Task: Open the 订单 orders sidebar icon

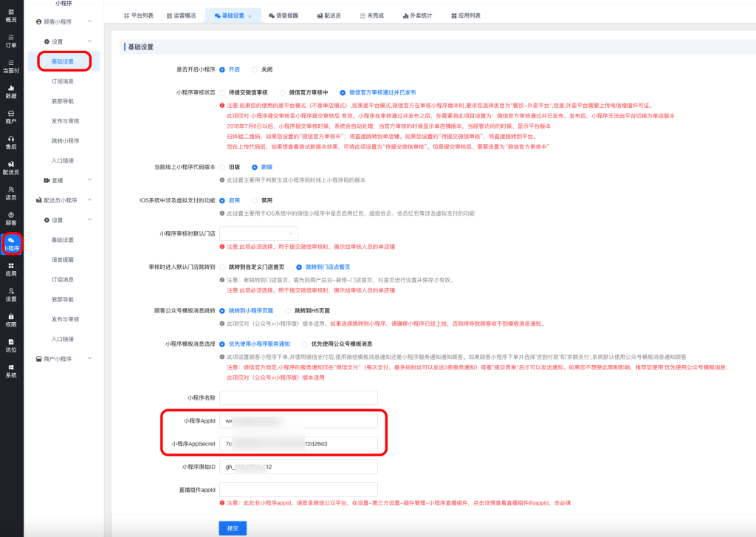Action: pos(11,41)
